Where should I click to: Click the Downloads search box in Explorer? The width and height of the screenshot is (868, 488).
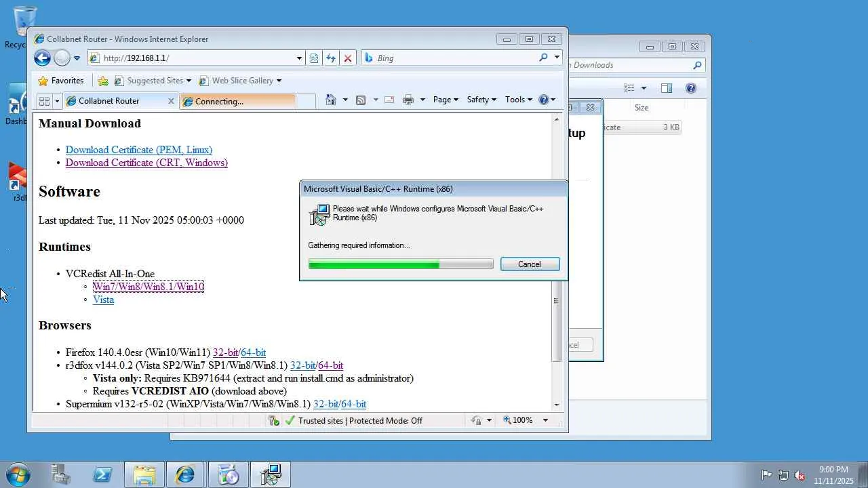[x=636, y=65]
